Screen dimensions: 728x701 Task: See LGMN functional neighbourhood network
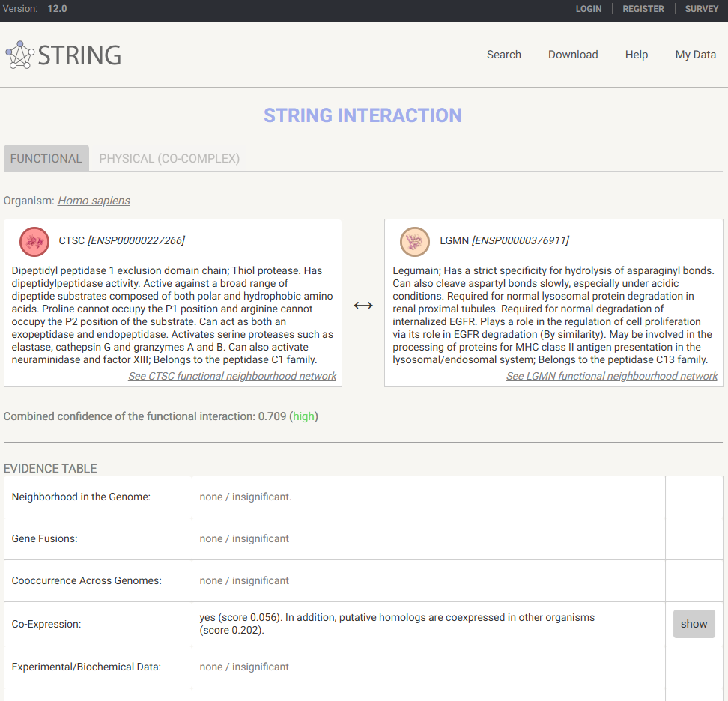coord(611,376)
